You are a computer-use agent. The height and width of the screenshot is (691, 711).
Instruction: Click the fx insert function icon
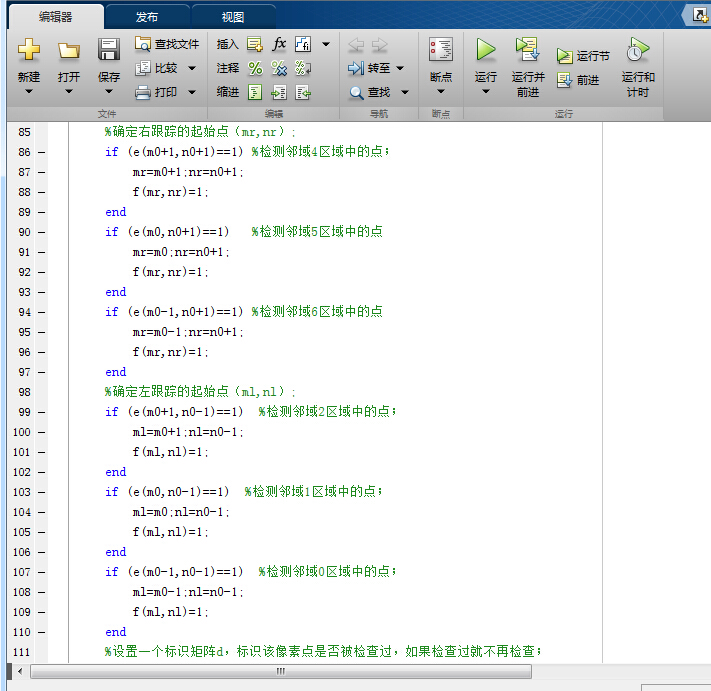click(x=279, y=44)
